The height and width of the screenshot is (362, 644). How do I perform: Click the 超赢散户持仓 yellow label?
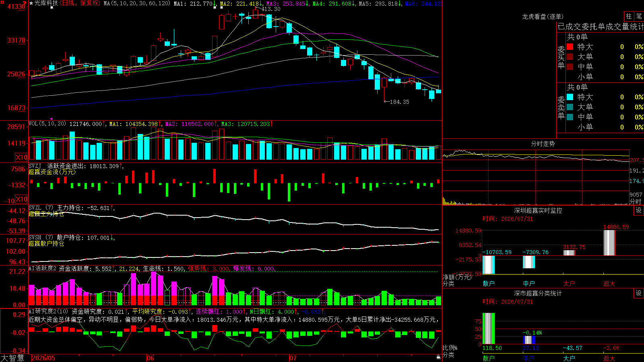[46, 243]
